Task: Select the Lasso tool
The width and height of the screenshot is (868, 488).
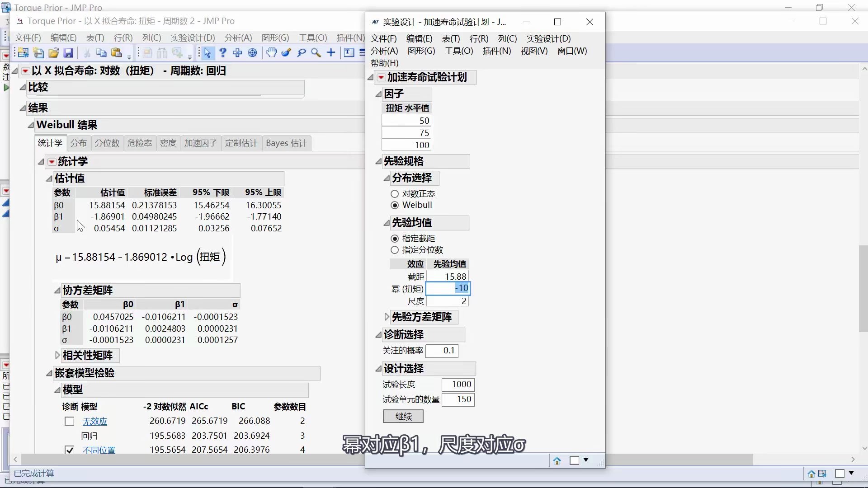Action: [301, 53]
